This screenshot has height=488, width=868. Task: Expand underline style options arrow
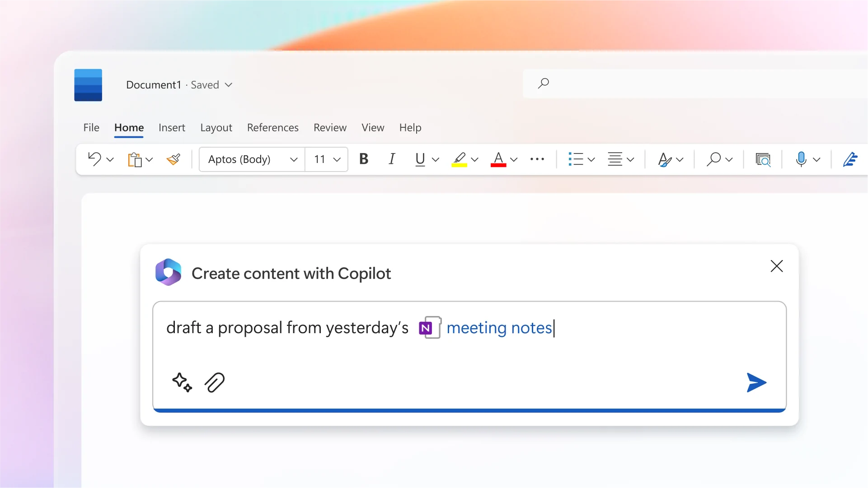click(x=436, y=159)
